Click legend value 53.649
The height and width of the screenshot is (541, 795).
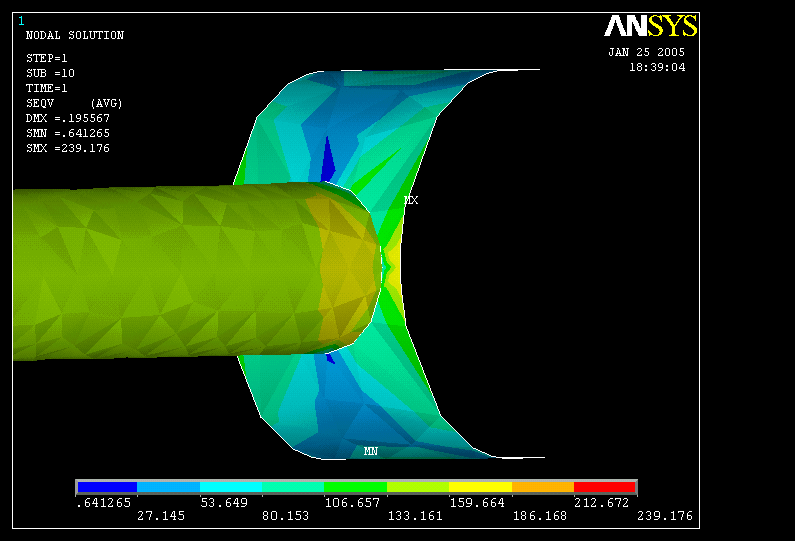click(224, 502)
